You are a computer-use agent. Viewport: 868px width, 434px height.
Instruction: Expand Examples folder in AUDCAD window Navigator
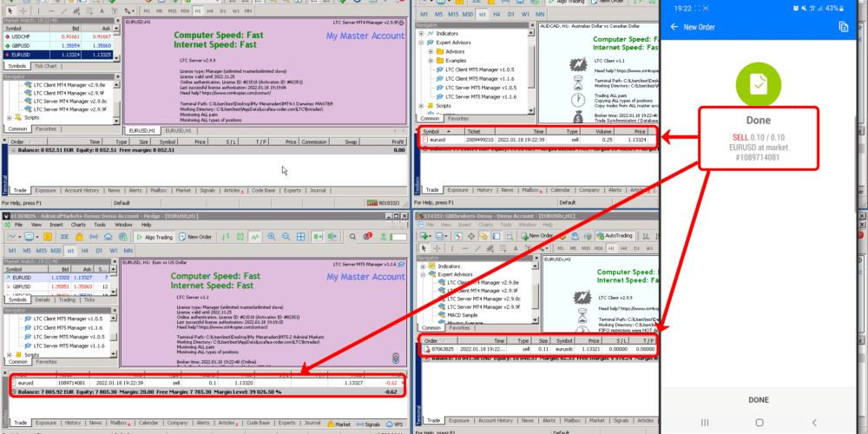point(431,61)
